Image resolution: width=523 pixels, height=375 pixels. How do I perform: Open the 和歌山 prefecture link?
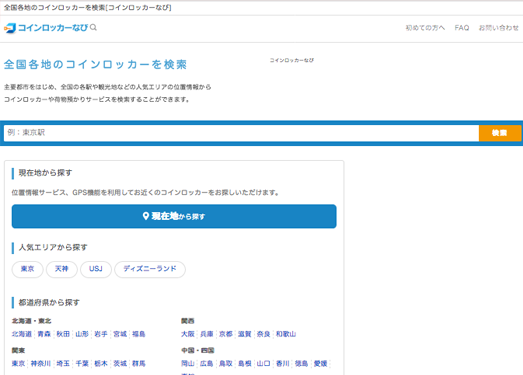point(286,334)
